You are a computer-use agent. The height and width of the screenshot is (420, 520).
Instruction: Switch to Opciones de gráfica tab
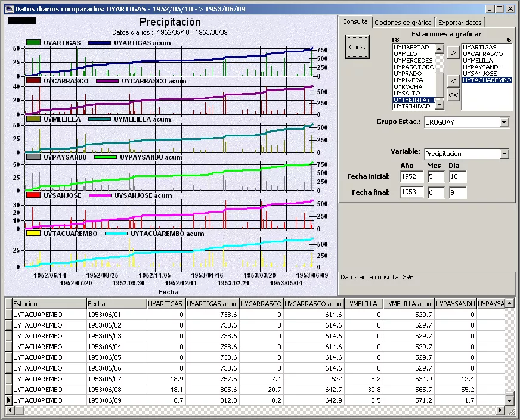[403, 23]
